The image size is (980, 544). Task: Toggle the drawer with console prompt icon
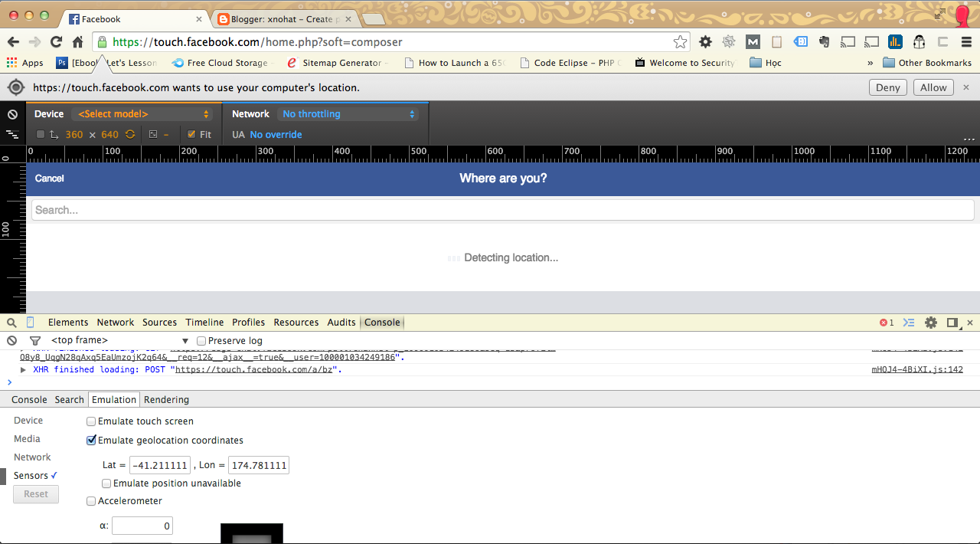pos(909,323)
